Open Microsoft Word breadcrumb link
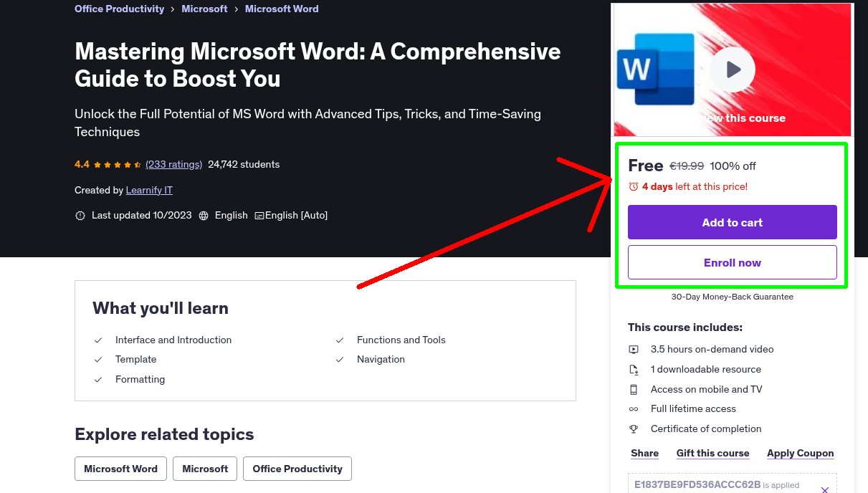The height and width of the screenshot is (493, 868). [x=282, y=9]
